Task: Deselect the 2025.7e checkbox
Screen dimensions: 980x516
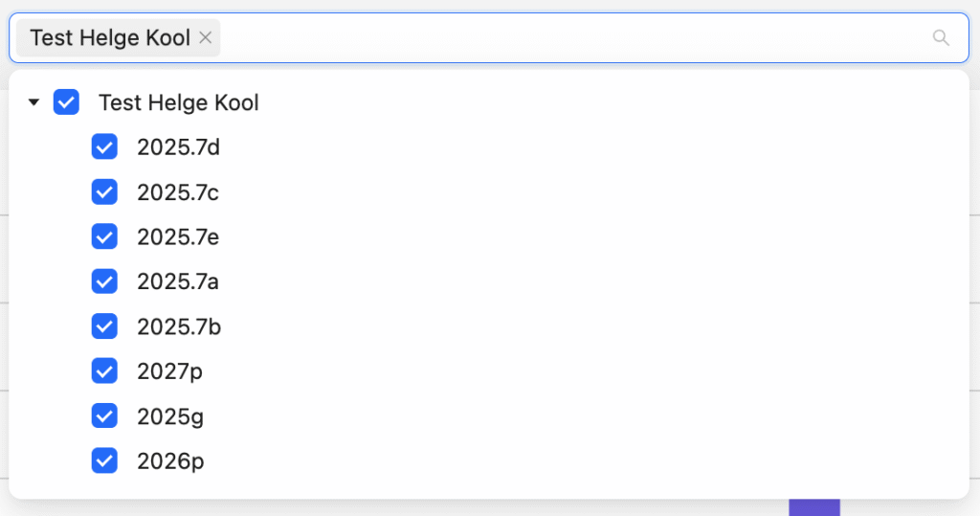Action: pyautogui.click(x=104, y=236)
